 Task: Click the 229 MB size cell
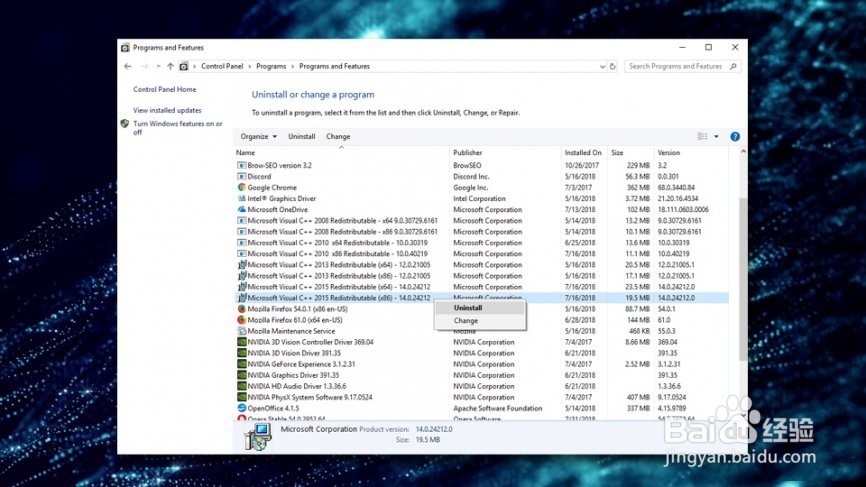click(x=638, y=165)
